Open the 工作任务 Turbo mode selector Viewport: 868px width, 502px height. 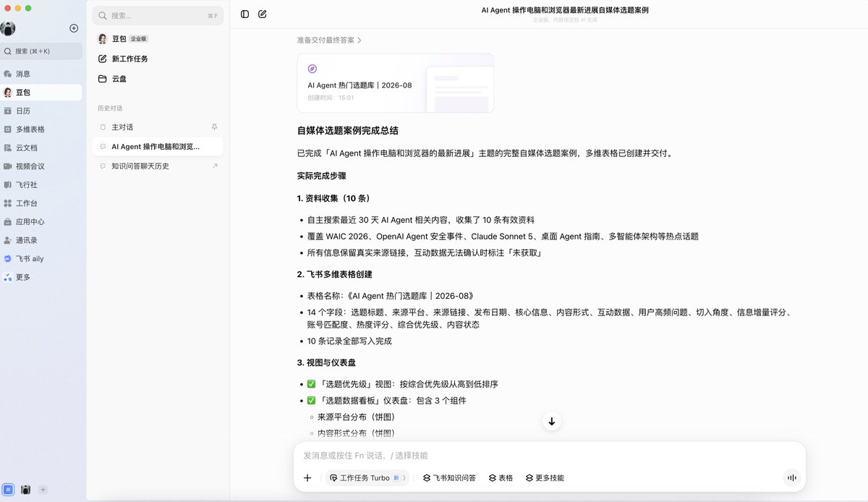[367, 478]
